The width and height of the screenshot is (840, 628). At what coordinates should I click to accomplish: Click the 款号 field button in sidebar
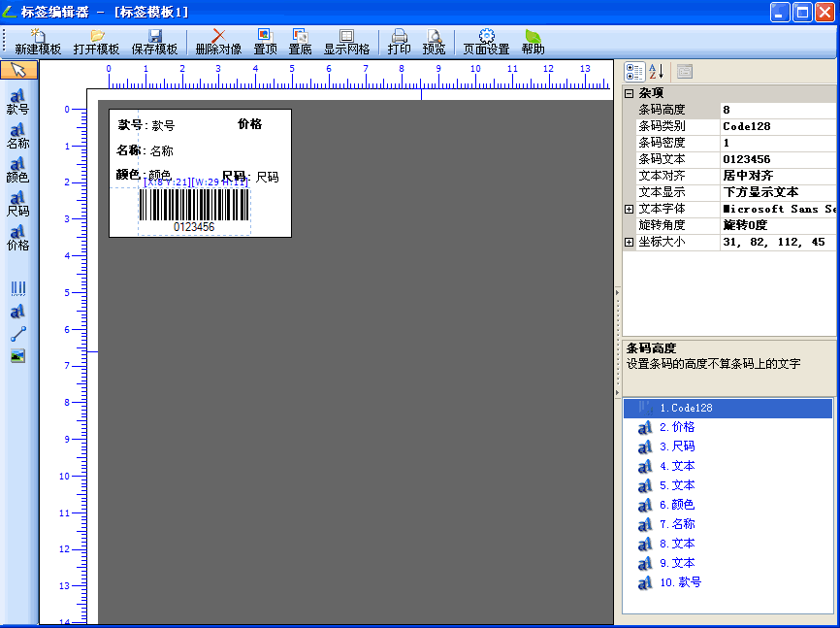[17, 103]
